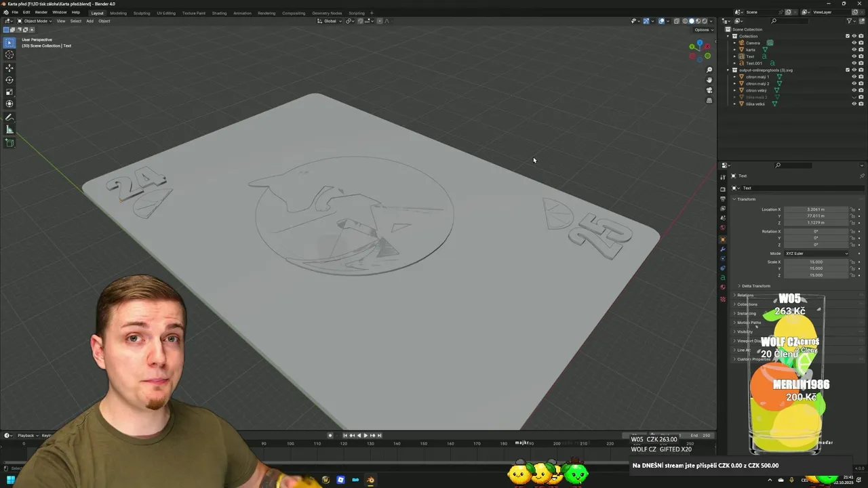Select the Add Cube tool
The width and height of the screenshot is (868, 488).
pos(9,143)
